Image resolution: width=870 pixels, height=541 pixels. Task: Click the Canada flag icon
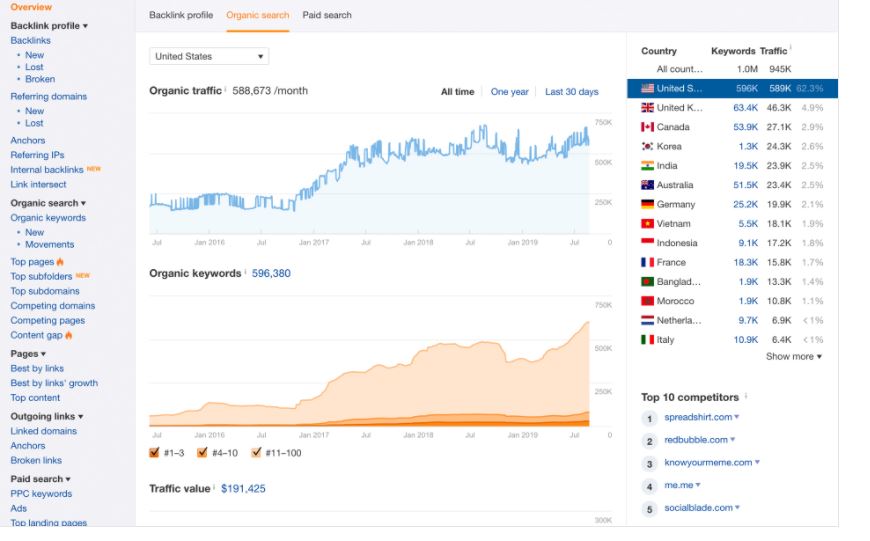[647, 127]
